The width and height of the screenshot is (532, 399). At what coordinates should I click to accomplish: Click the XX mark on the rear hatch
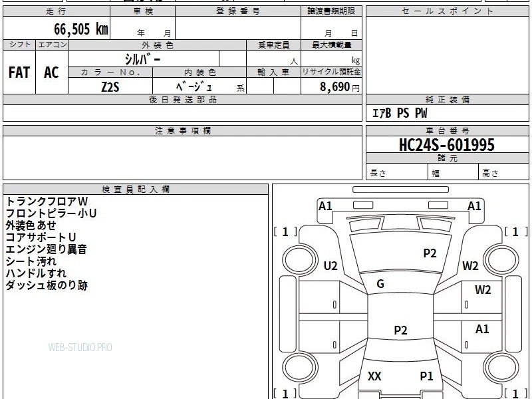pos(374,376)
